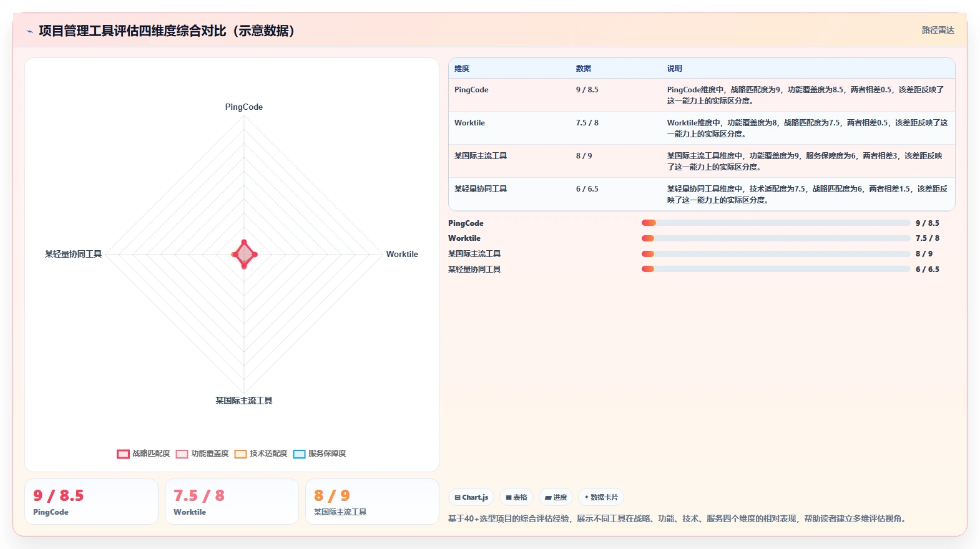Open the PingCode 9 / 8.5 data card

click(91, 502)
